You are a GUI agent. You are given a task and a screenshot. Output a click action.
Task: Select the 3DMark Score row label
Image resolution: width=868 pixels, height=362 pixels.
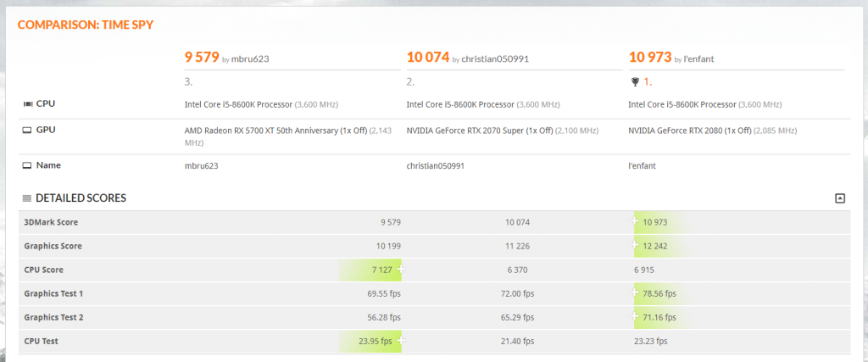(x=51, y=222)
